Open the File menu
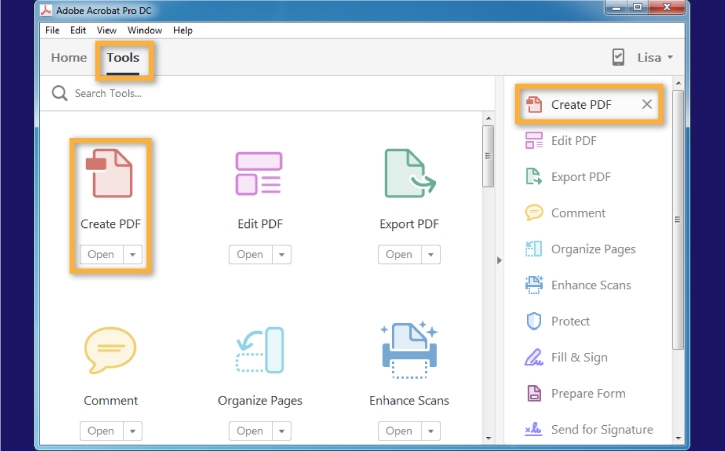 coord(52,30)
